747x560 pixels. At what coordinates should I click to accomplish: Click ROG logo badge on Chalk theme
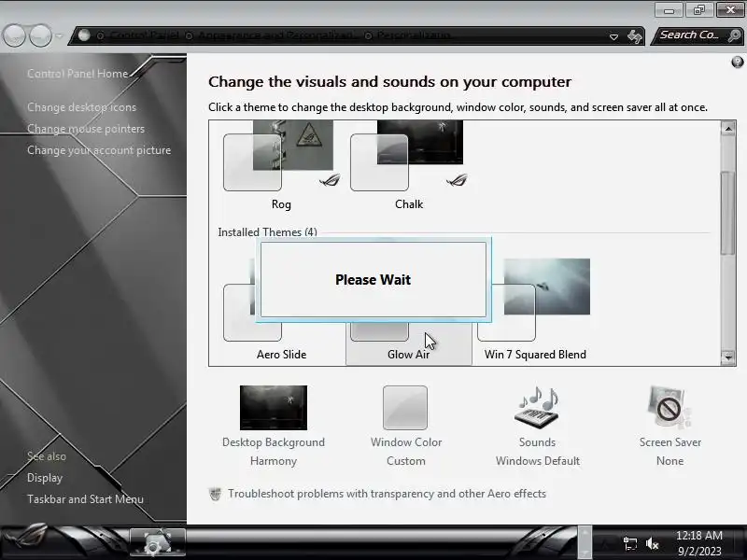tap(457, 180)
